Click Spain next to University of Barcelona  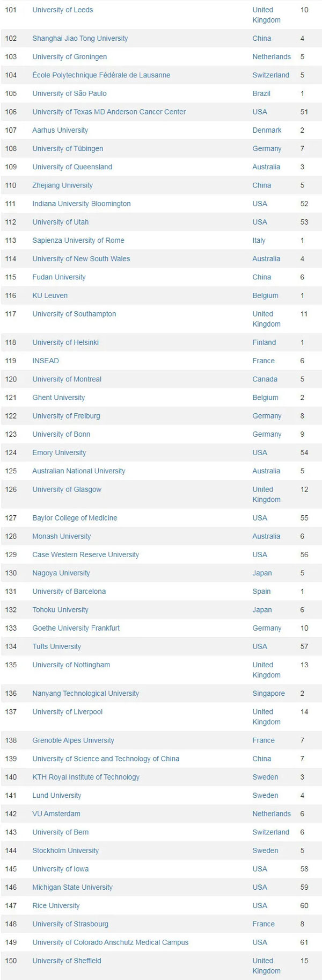coord(261,591)
